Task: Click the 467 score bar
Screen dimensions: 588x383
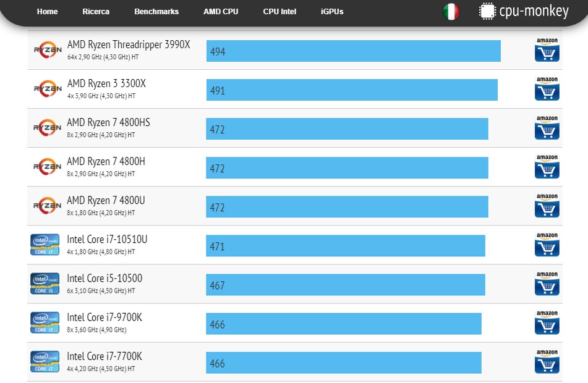Action: [x=346, y=285]
